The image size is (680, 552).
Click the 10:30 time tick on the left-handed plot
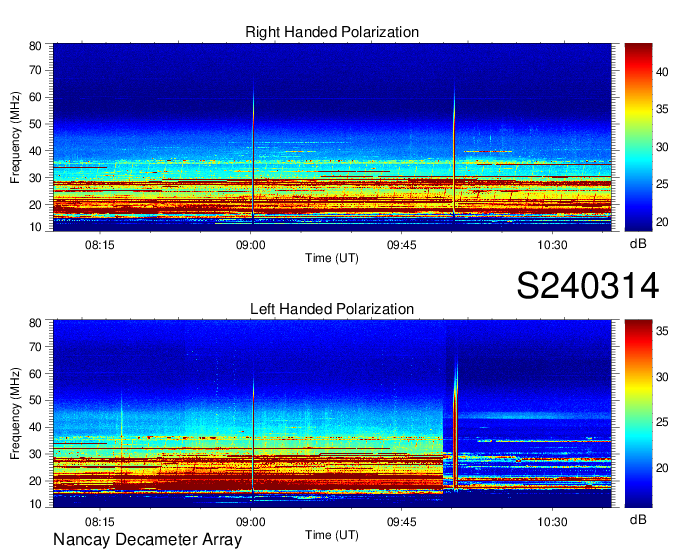(x=552, y=522)
